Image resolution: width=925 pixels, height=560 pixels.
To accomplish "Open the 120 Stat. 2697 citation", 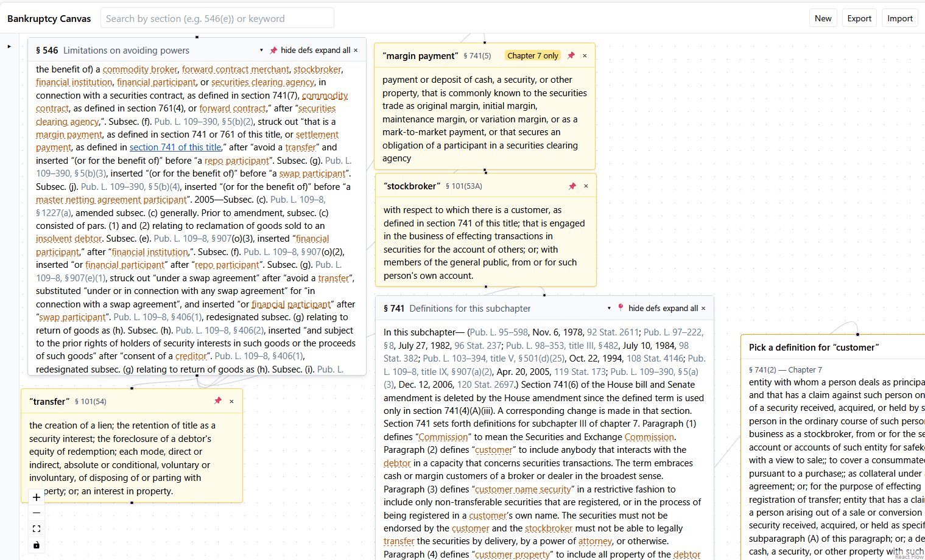I will (485, 385).
